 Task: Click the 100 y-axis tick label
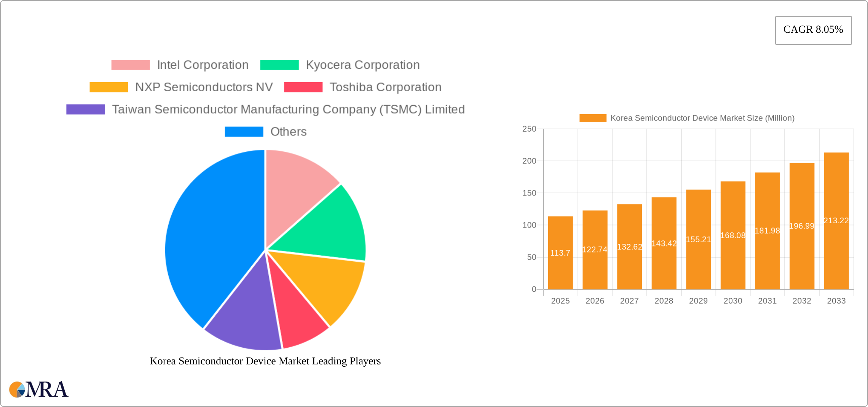[529, 225]
